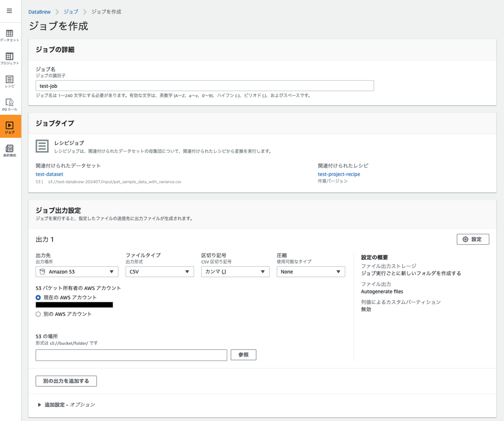Click the 設定の概要 heading
Viewport: 504px width, 421px height.
click(x=375, y=257)
